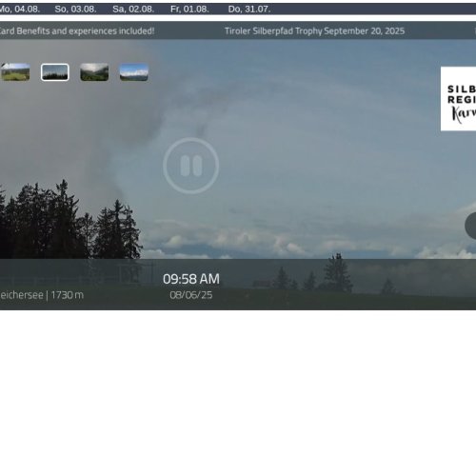The image size is (476, 476).
Task: Click the 08/06/25 date label
Action: tap(191, 295)
